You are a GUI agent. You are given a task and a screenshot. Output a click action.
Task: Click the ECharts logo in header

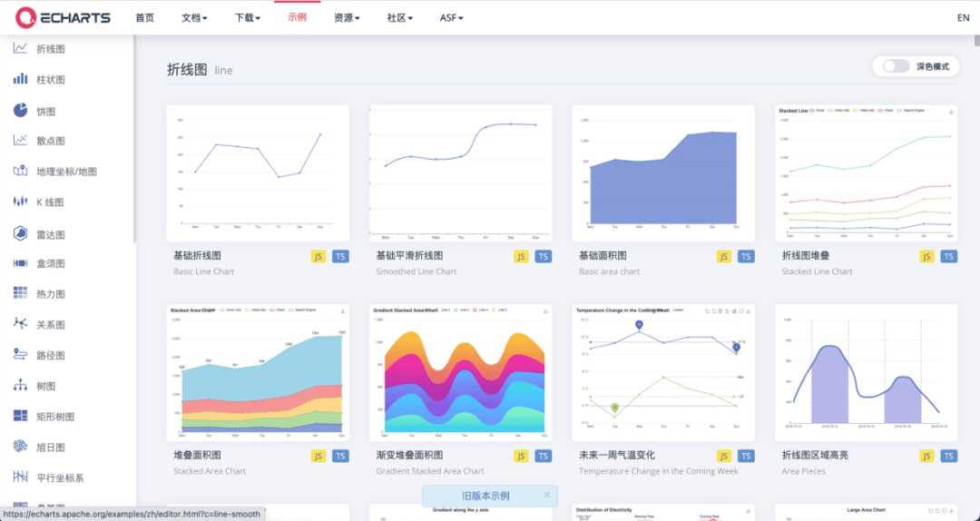[x=64, y=17]
